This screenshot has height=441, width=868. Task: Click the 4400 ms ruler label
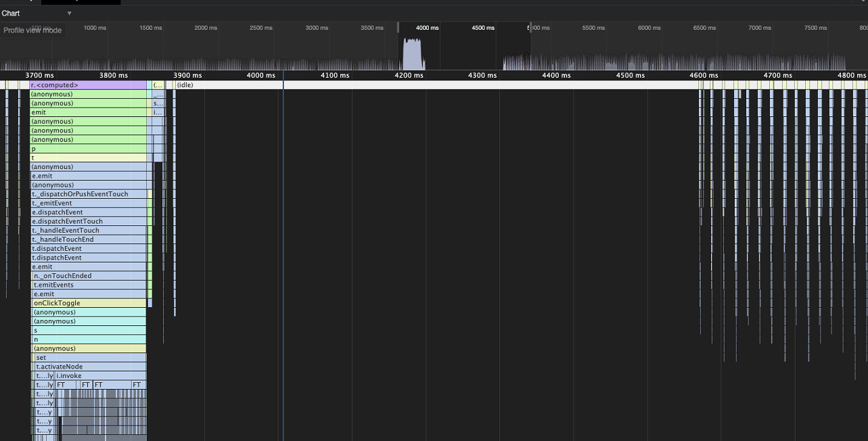556,75
